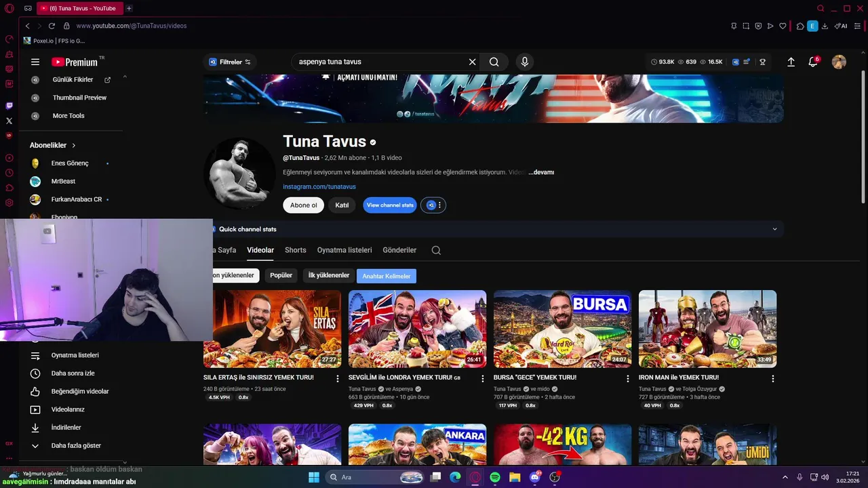Open the YouTube hamburger guide menu
This screenshot has height=488, width=868.
click(x=35, y=62)
